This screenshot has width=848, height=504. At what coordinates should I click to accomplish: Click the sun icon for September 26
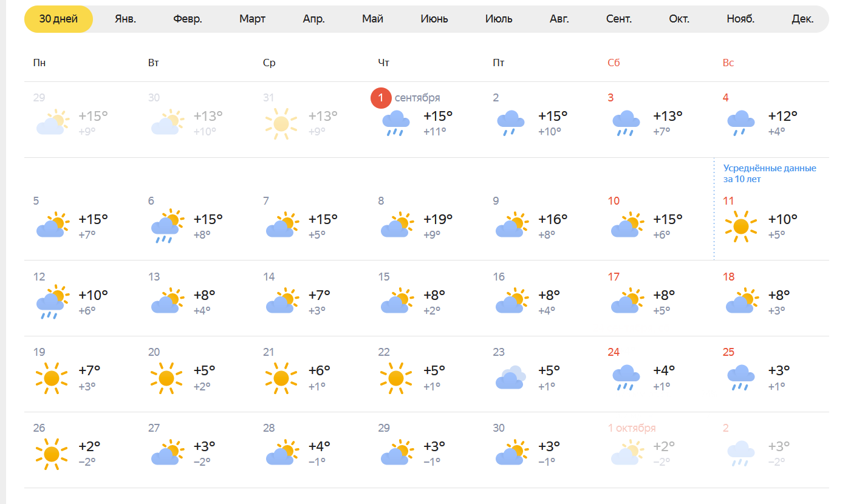tap(52, 454)
